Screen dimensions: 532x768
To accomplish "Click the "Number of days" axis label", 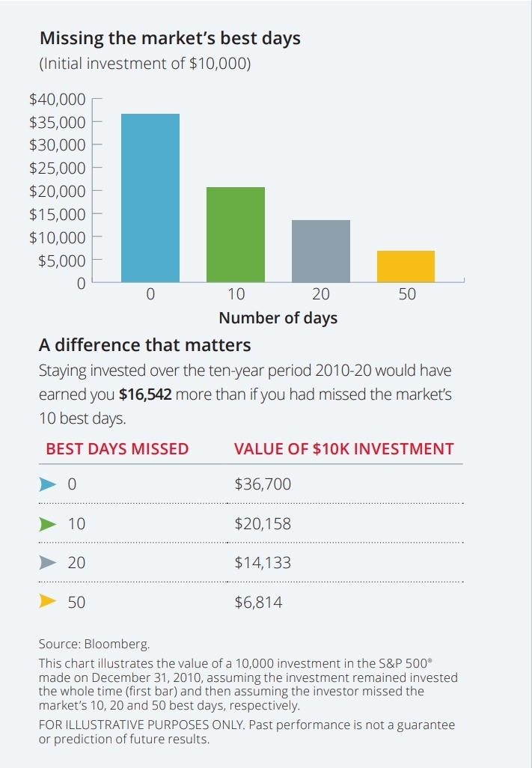I will coord(278,318).
